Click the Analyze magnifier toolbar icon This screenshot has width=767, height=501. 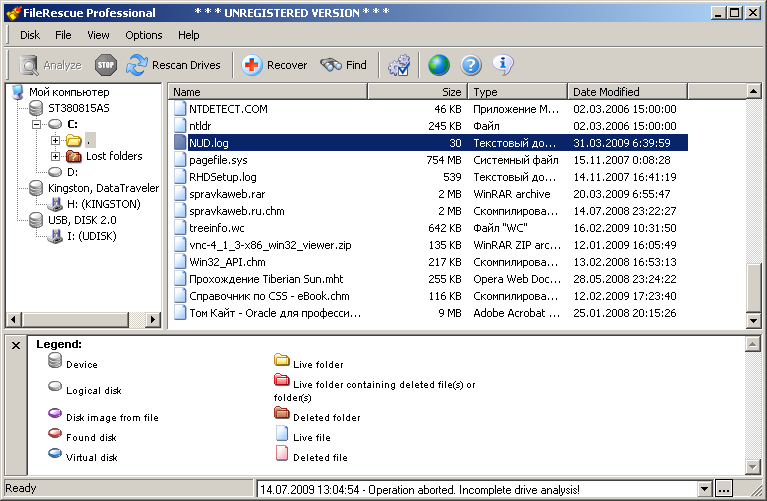tap(29, 65)
